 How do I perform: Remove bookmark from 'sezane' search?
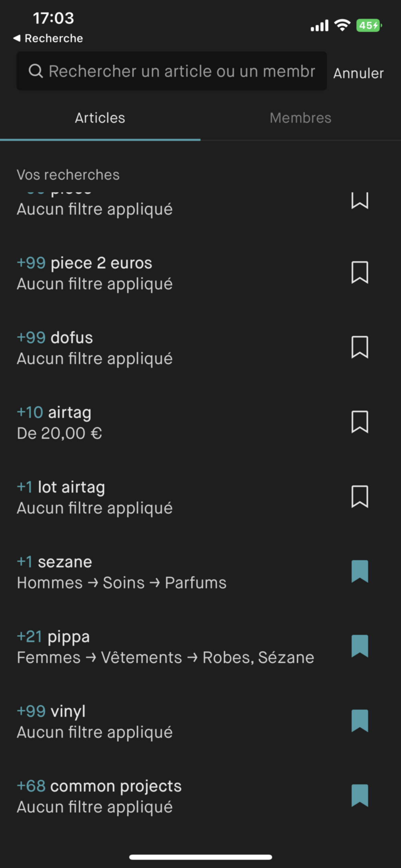[360, 571]
